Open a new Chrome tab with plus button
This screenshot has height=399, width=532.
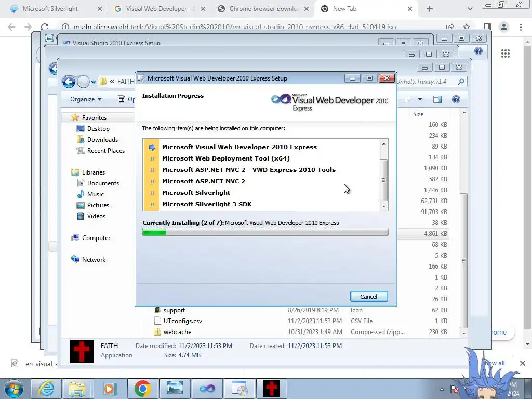[x=430, y=9]
